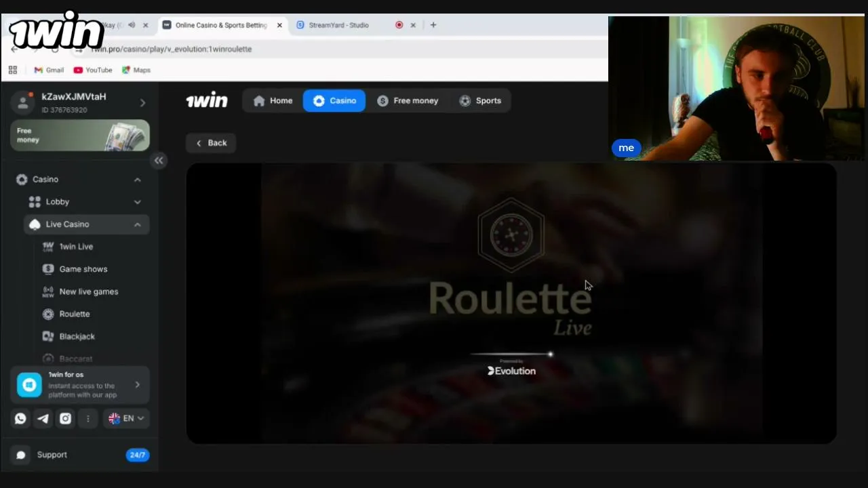Screen dimensions: 868x488
Task: Close the Online Casino & Sports Betting tab
Action: pyautogui.click(x=279, y=25)
